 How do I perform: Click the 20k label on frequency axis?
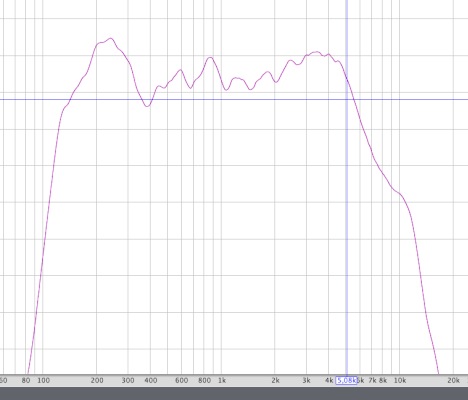pos(454,380)
